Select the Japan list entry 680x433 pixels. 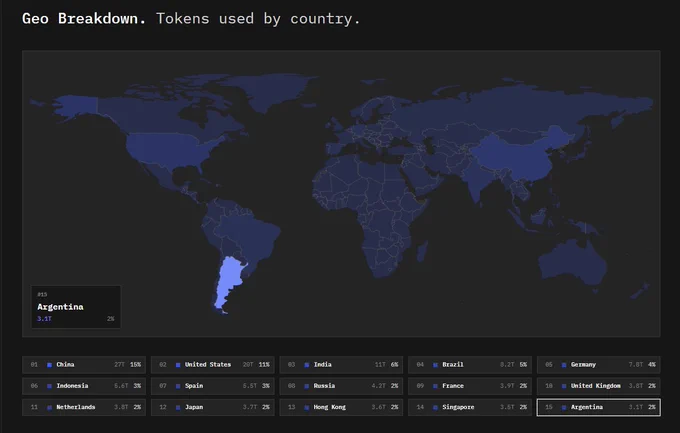(212, 407)
